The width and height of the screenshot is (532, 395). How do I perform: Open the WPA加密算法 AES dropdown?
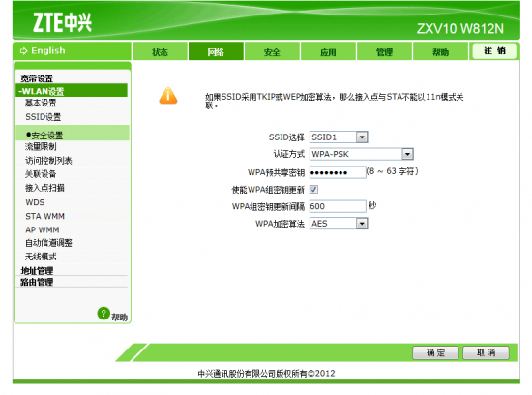point(339,224)
